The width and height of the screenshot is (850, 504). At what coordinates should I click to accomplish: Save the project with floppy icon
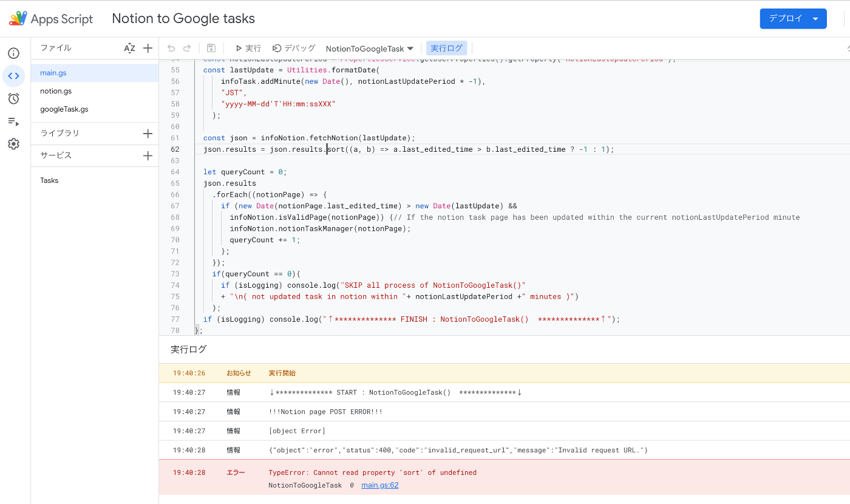[x=211, y=49]
